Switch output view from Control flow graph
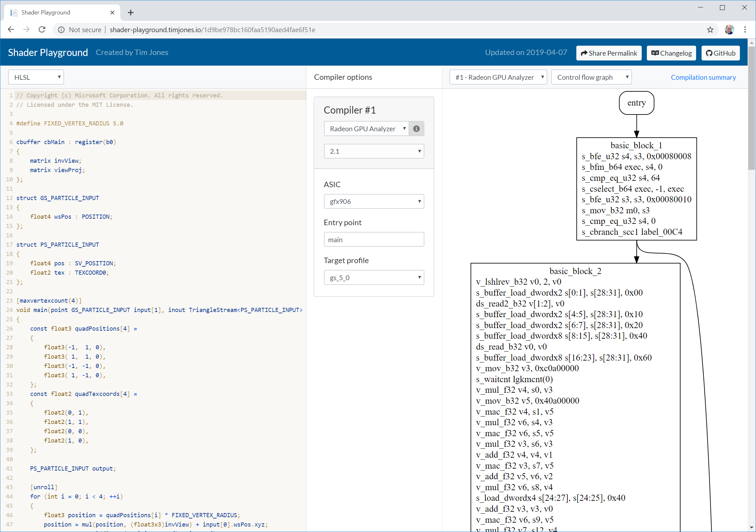The height and width of the screenshot is (532, 756). [592, 77]
